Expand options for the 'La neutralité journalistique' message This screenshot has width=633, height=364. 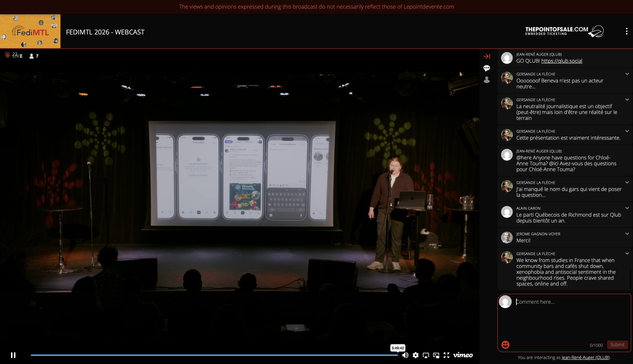tap(627, 99)
